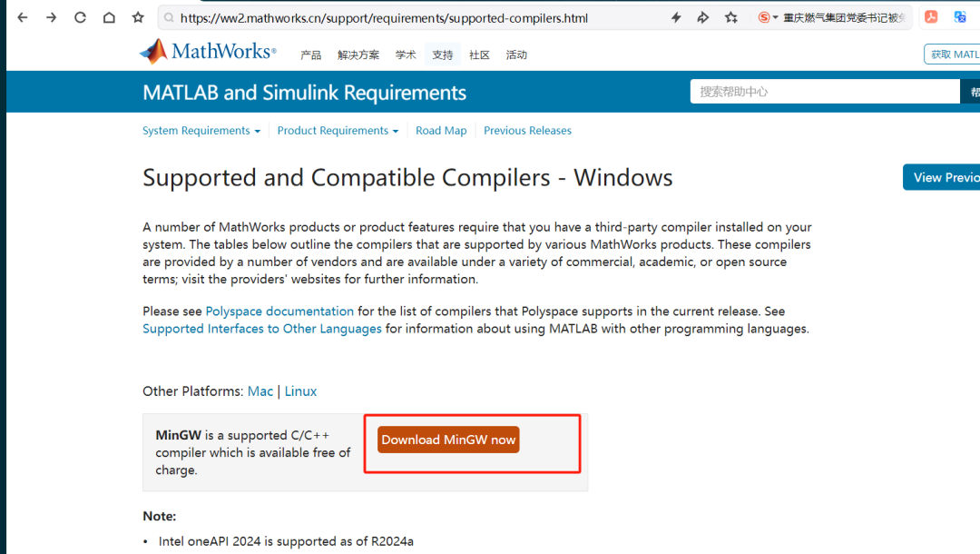This screenshot has height=554, width=980.
Task: Go forward with the browser forward arrow
Action: (51, 17)
